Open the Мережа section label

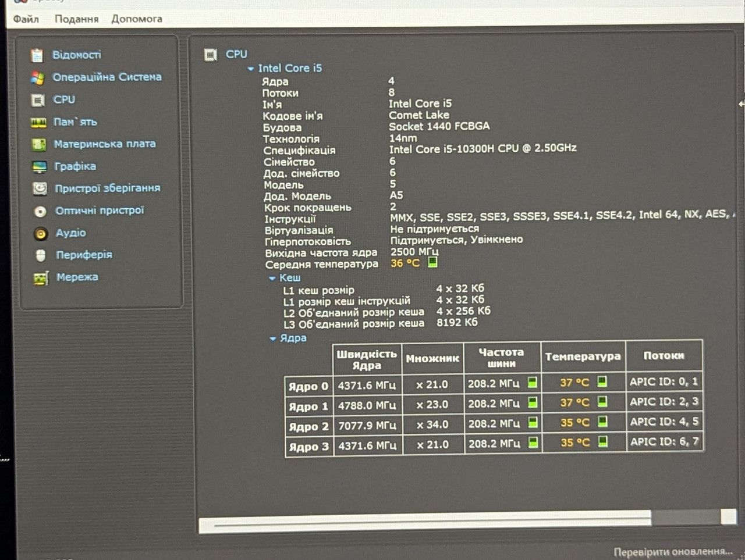77,277
